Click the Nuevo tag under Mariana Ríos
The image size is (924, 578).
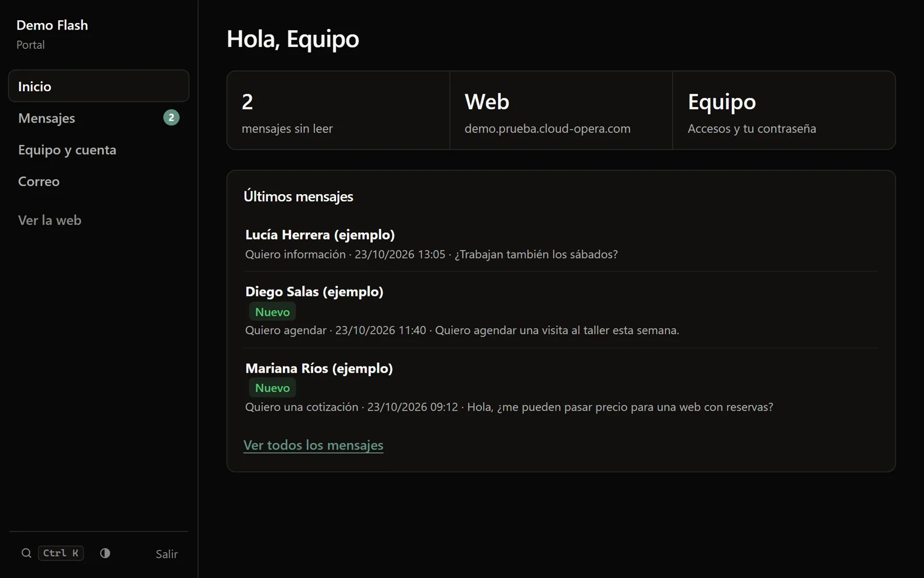(x=273, y=388)
